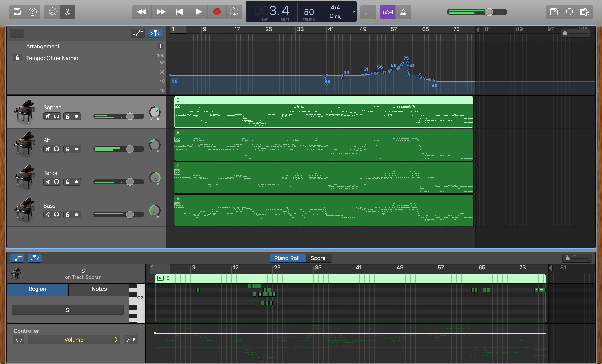
Task: Enable the metronome click icon
Action: click(403, 12)
